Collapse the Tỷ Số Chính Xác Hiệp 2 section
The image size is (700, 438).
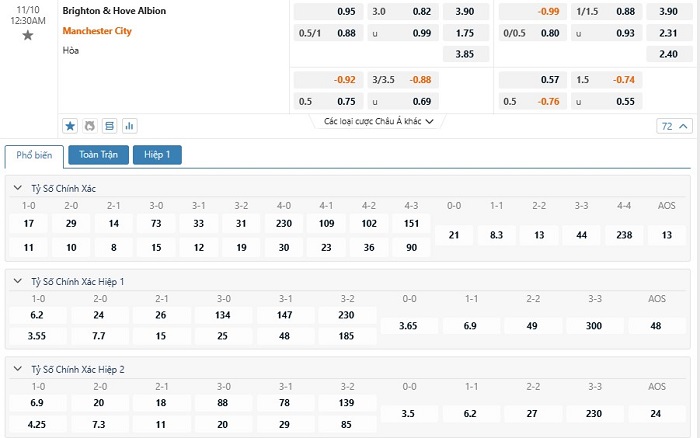click(x=17, y=369)
